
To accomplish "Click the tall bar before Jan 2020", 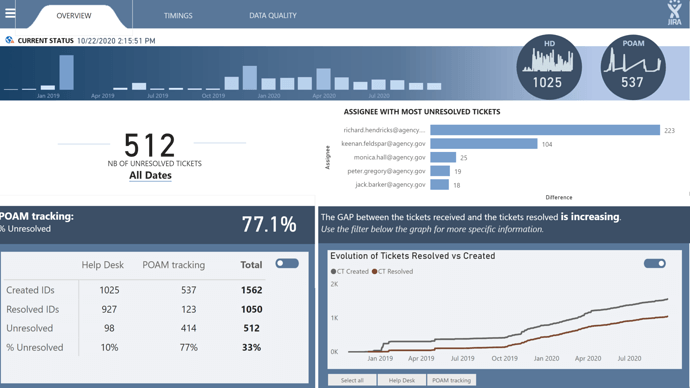I will (x=250, y=78).
